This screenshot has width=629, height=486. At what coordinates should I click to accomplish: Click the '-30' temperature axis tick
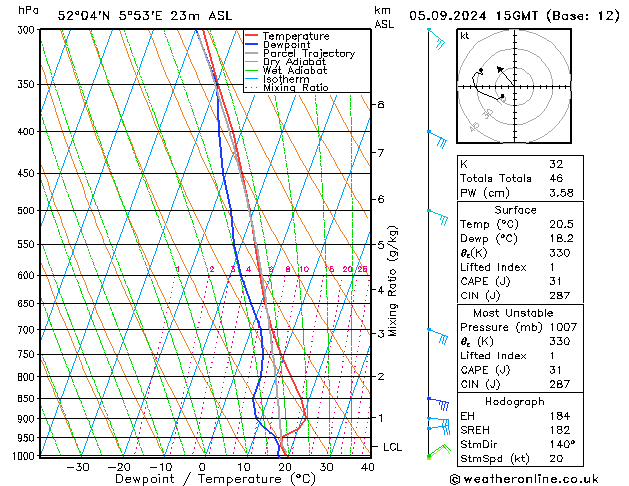78,467
